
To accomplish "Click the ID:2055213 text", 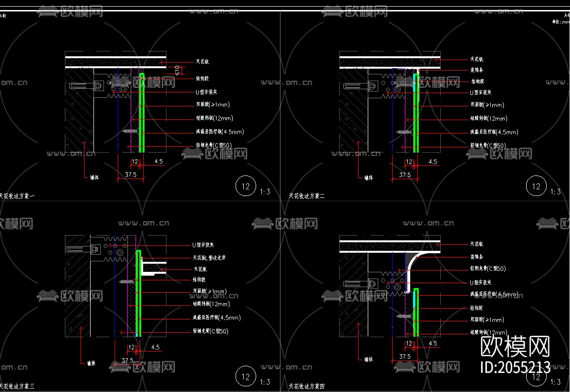I will (515, 367).
